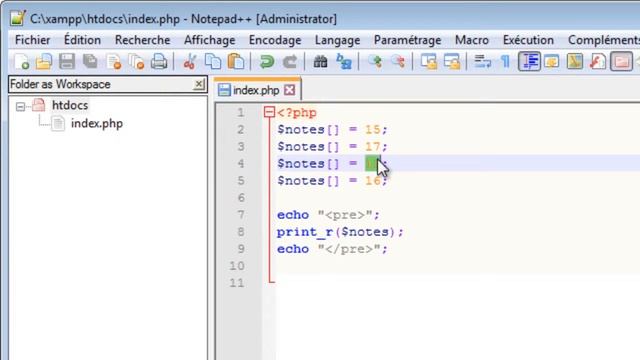Viewport: 640px width, 360px height.
Task: Click the echo "<pre>"; line
Action: [328, 215]
